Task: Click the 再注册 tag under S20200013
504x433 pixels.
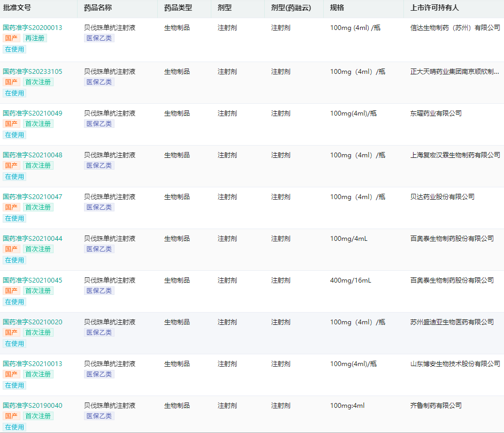Action: pos(35,38)
